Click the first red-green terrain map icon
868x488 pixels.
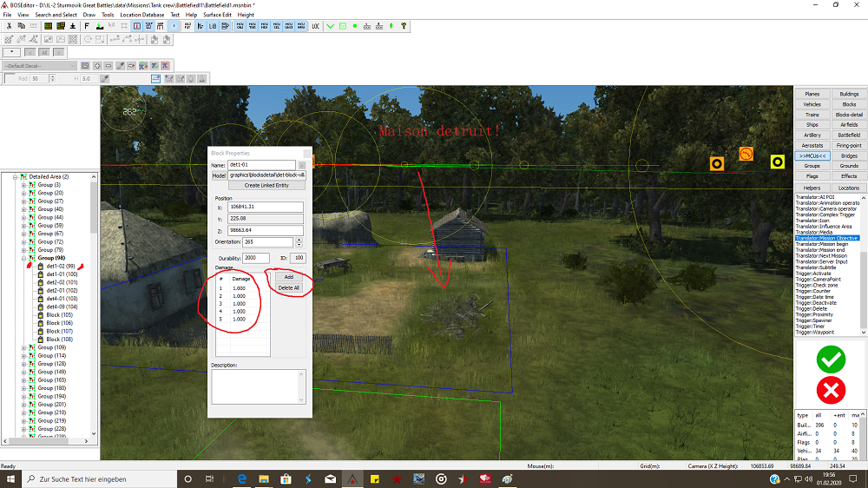tap(49, 26)
